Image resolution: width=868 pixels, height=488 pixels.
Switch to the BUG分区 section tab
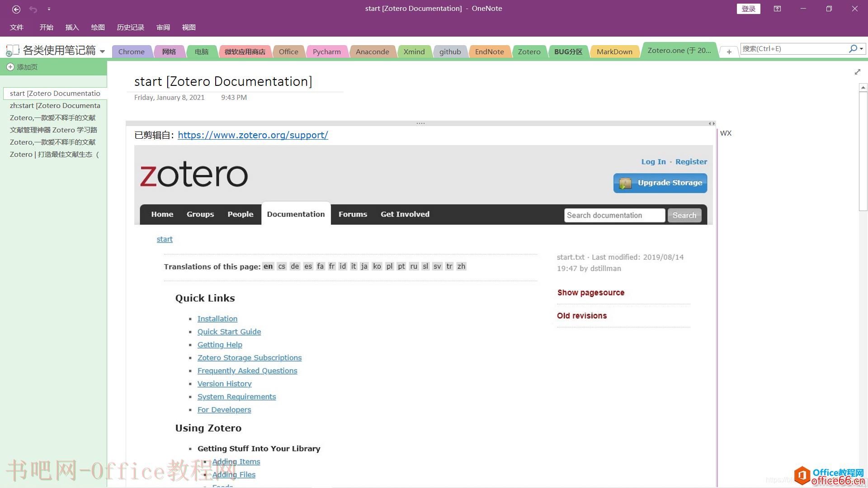[x=568, y=52]
